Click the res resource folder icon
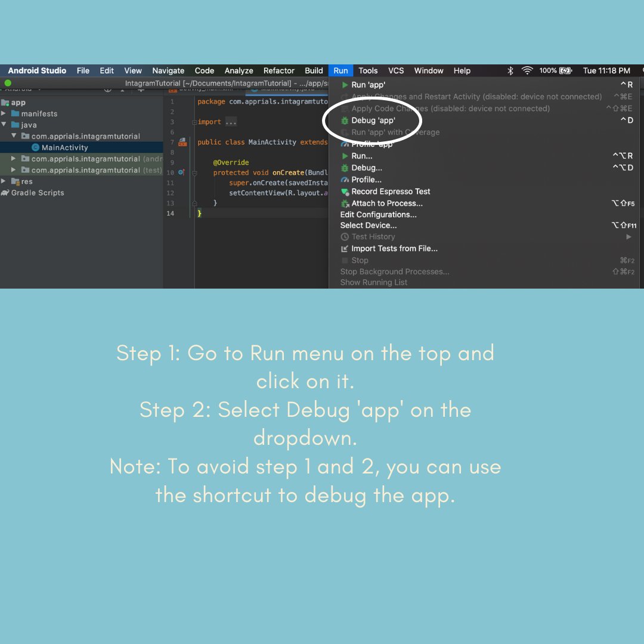Screen dimensions: 644x644 click(x=15, y=181)
